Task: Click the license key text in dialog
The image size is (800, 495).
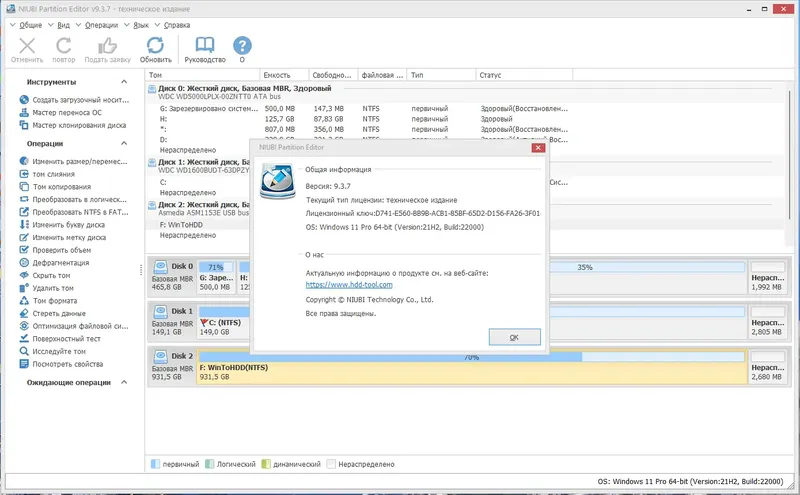Action: pyautogui.click(x=422, y=213)
